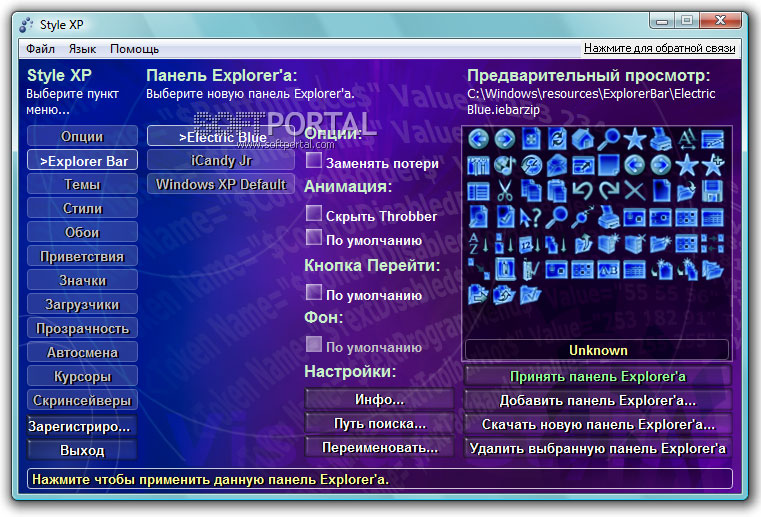Viewport: 761px width, 517px height.
Task: Click the library books icon in preview
Action: [478, 166]
